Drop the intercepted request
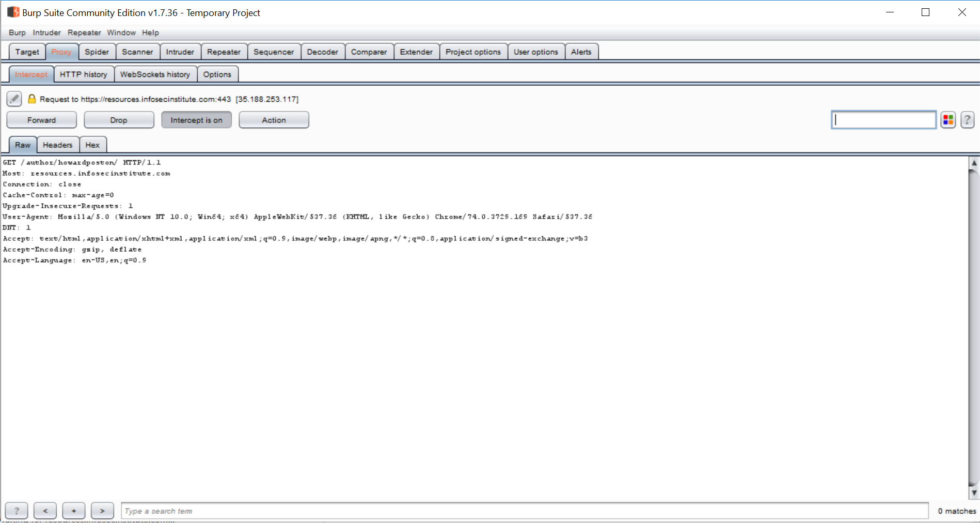This screenshot has height=523, width=980. [x=119, y=120]
